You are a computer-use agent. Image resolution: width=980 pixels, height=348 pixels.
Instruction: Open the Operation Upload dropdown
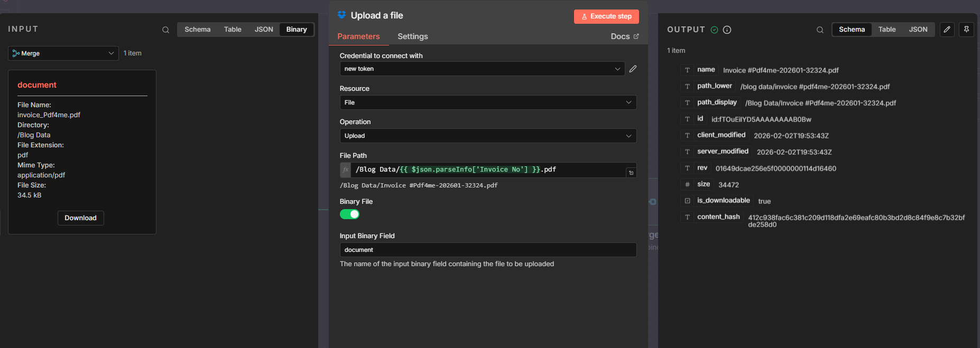click(x=488, y=136)
